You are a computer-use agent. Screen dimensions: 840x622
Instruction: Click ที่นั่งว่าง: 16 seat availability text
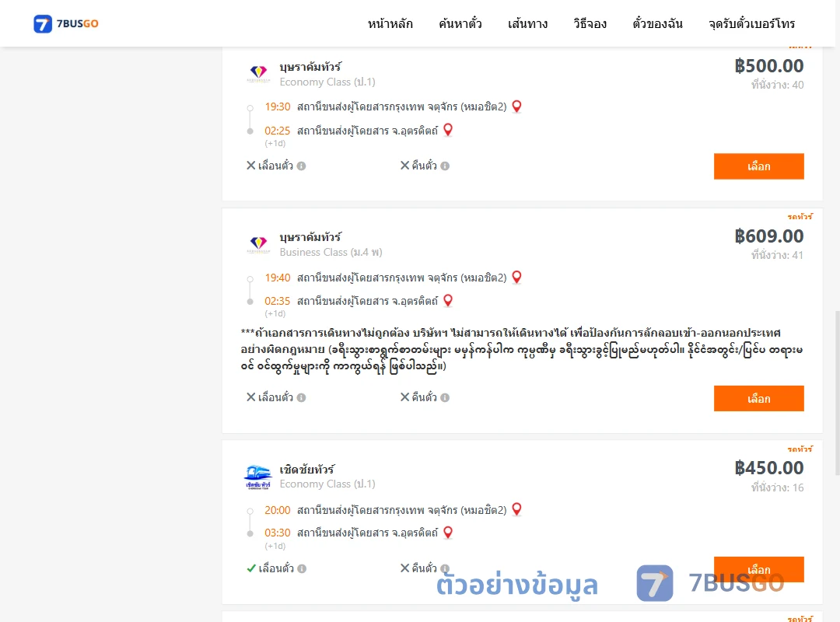[777, 487]
